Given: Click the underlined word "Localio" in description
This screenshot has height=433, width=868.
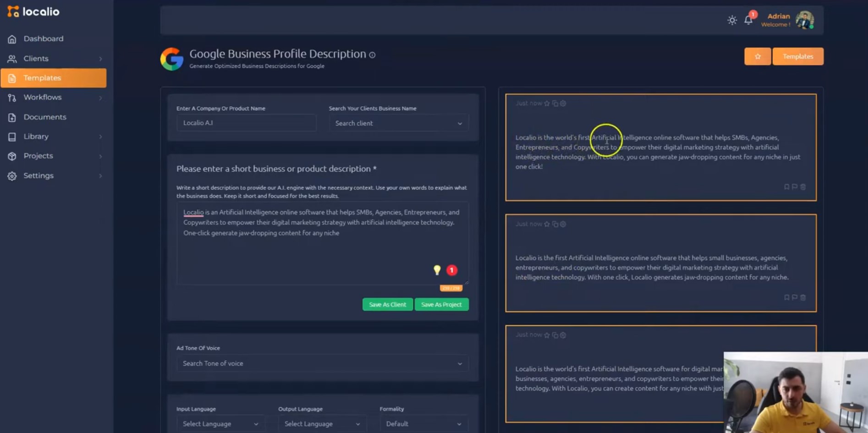Looking at the screenshot, I should tap(193, 213).
